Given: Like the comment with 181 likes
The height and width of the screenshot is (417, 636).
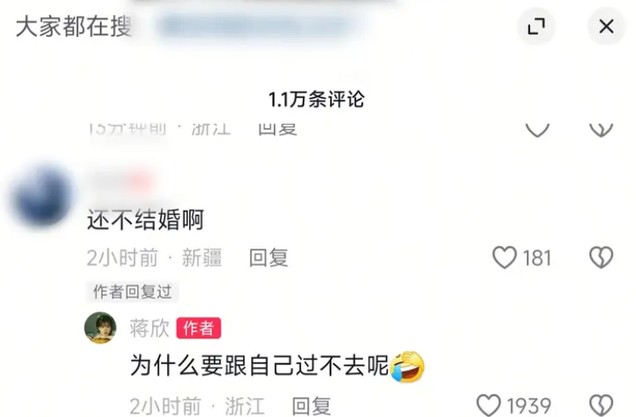Looking at the screenshot, I should pyautogui.click(x=505, y=258).
